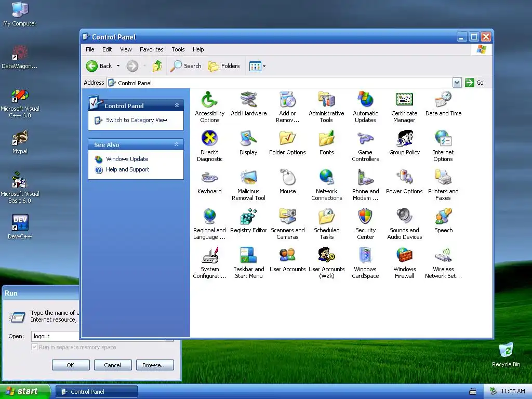Click the Go button beside address bar
This screenshot has width=532, height=399.
(x=474, y=83)
